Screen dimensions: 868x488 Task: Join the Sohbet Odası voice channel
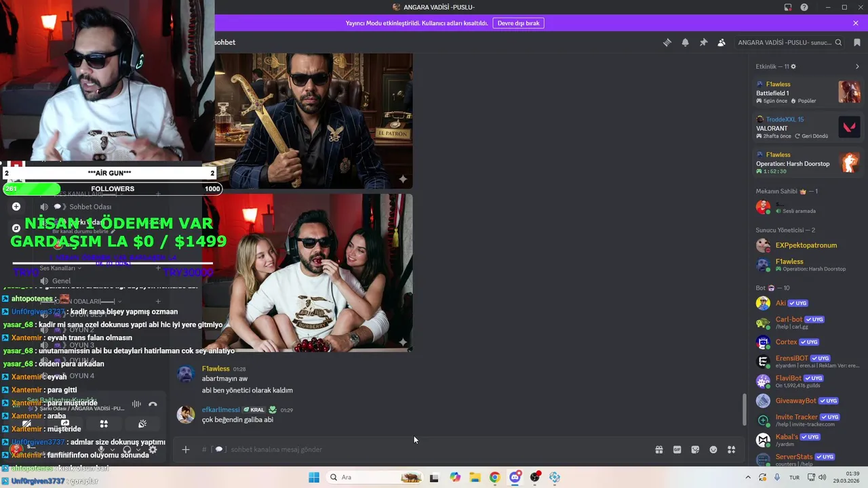[90, 207]
